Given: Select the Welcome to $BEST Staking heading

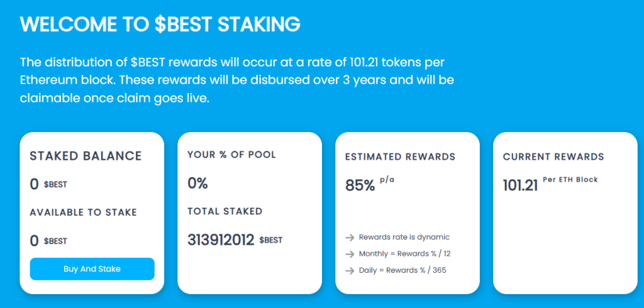Looking at the screenshot, I should click(160, 25).
